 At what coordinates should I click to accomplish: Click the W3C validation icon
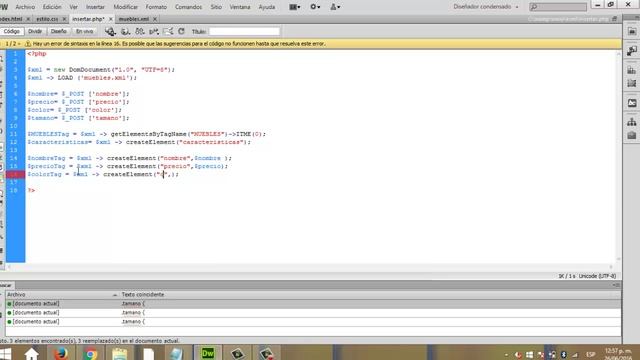pyautogui.click(x=140, y=31)
